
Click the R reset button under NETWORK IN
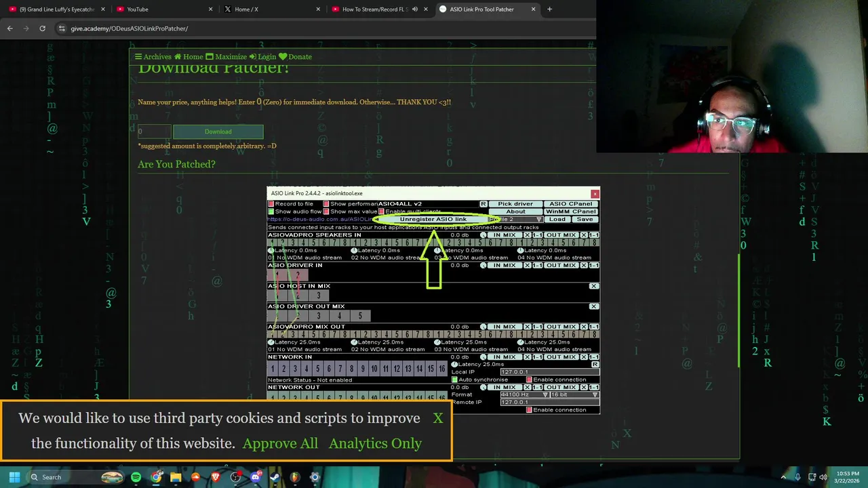[595, 365]
